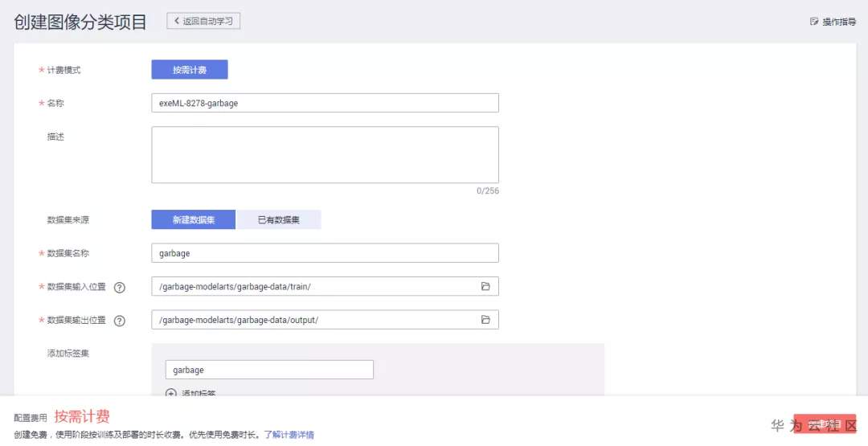The height and width of the screenshot is (446, 868).
Task: Choose the 新建数据集 source option
Action: pyautogui.click(x=193, y=219)
